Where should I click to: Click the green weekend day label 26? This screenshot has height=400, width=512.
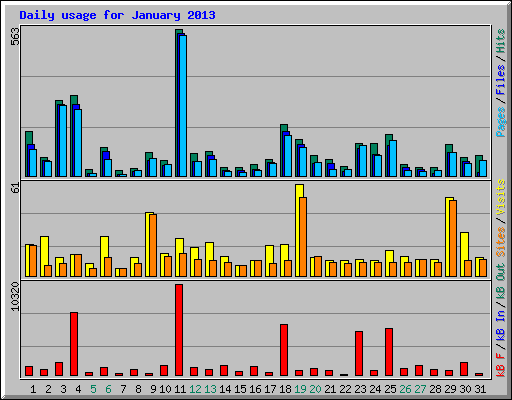click(405, 389)
